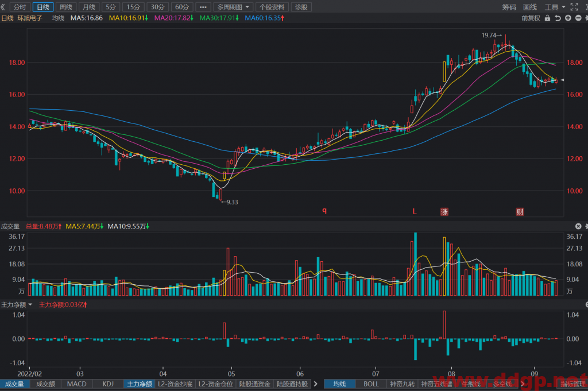
Task: Switch to the MACD indicator tab
Action: (x=76, y=384)
